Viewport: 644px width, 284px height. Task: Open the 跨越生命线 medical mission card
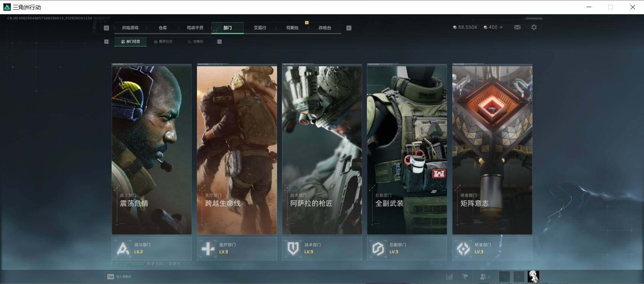[237, 150]
